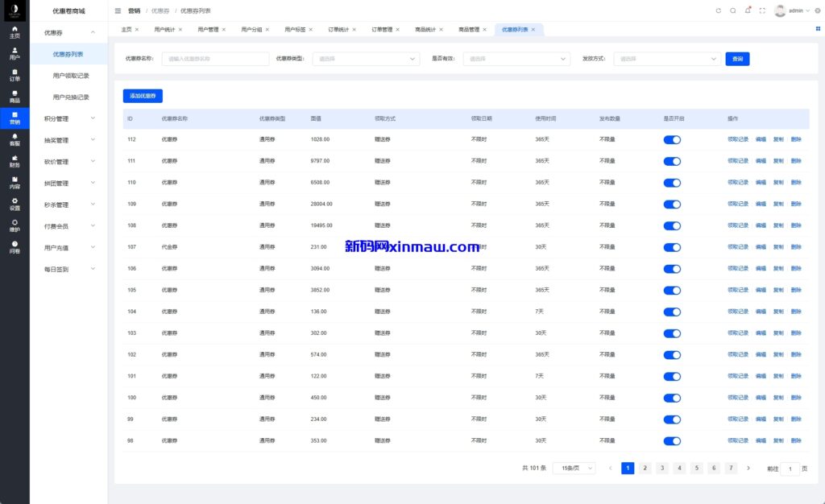Open the header search icon
This screenshot has height=504, width=825.
(x=732, y=11)
